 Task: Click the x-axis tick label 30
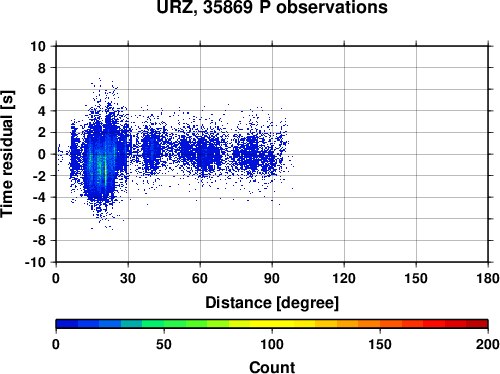click(128, 278)
